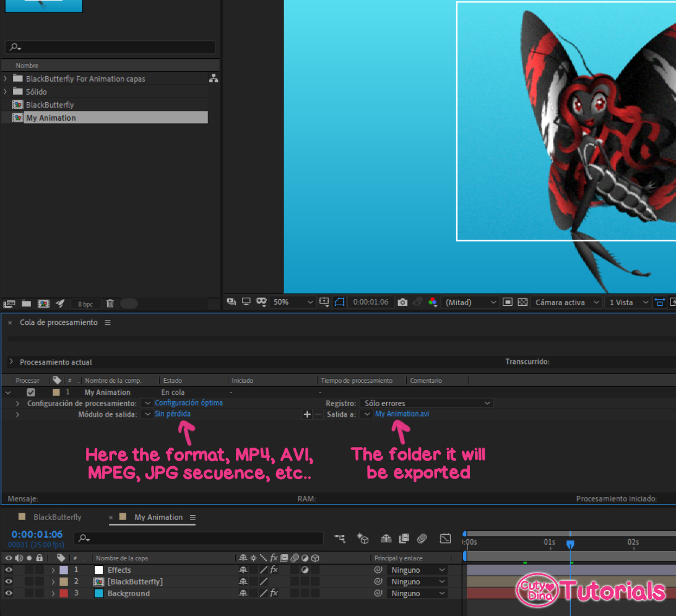Create a new composition from panel footer
The image size is (676, 616).
[x=43, y=303]
